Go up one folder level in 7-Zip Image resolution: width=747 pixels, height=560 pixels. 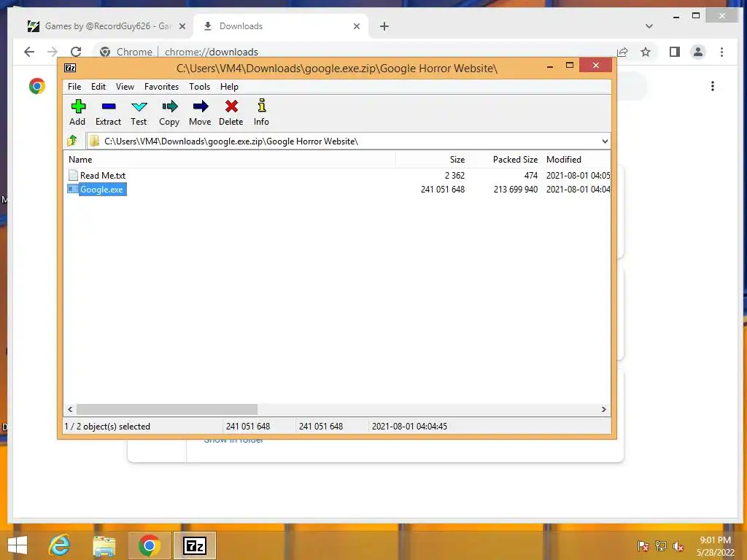tap(72, 141)
